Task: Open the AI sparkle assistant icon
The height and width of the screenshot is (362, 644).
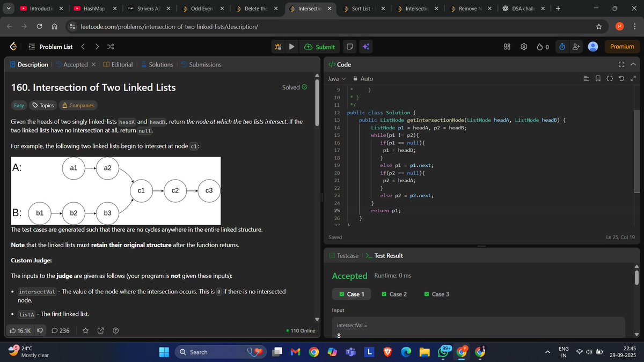Action: point(365,47)
